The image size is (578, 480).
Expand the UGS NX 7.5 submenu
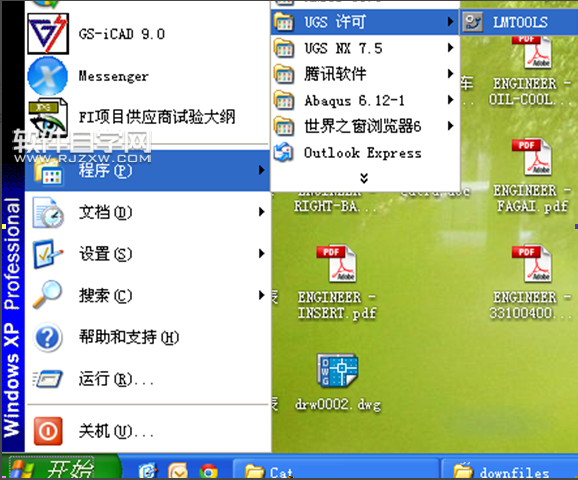point(365,48)
